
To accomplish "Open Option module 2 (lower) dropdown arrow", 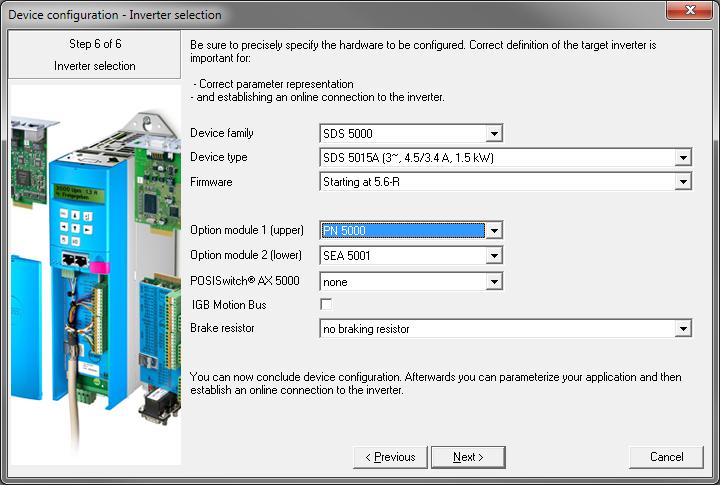I will tap(494, 255).
